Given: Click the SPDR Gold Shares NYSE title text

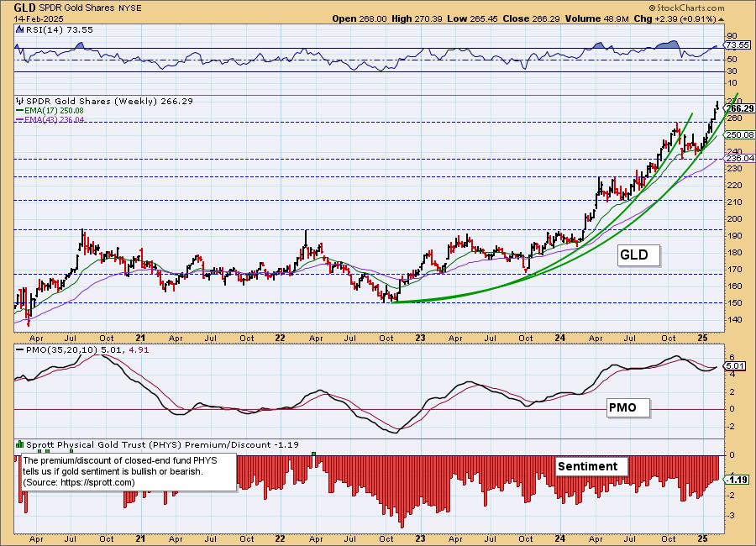Looking at the screenshot, I should click(x=89, y=8).
